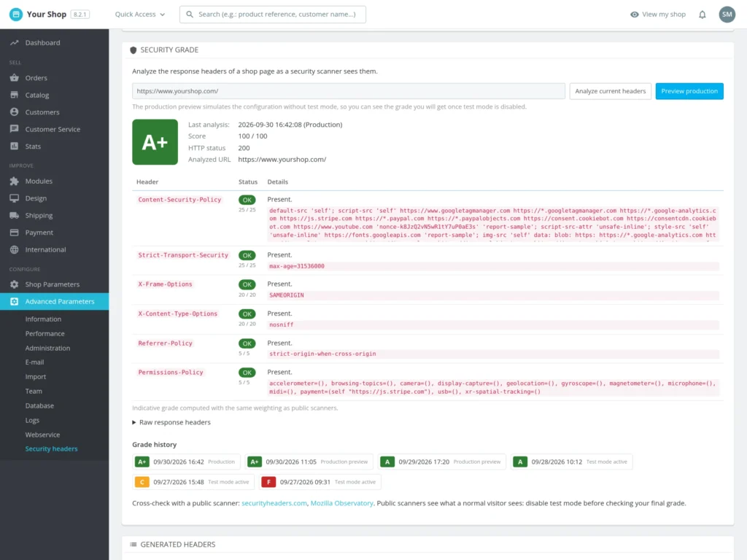This screenshot has height=560, width=747.
Task: Select 09/30/2026 16:42 Production grade entry
Action: pos(186,462)
